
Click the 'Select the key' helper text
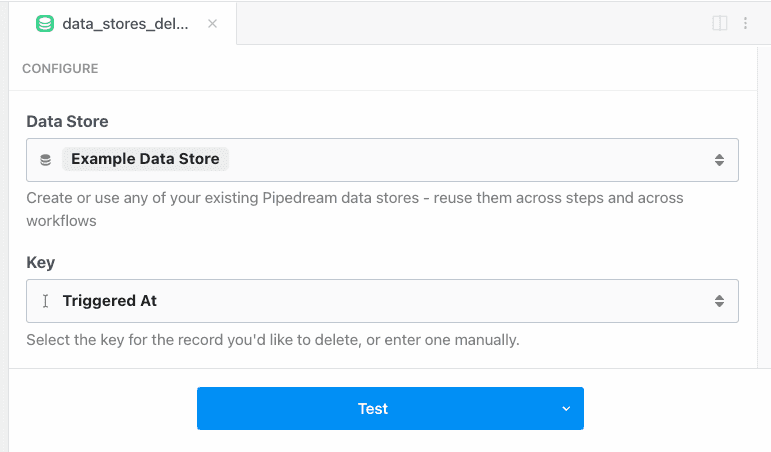pos(272,340)
